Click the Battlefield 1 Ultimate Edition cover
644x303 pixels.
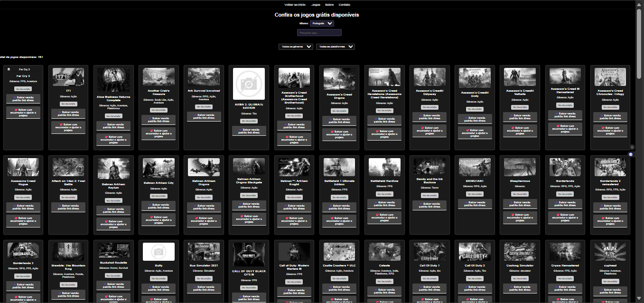[339, 167]
